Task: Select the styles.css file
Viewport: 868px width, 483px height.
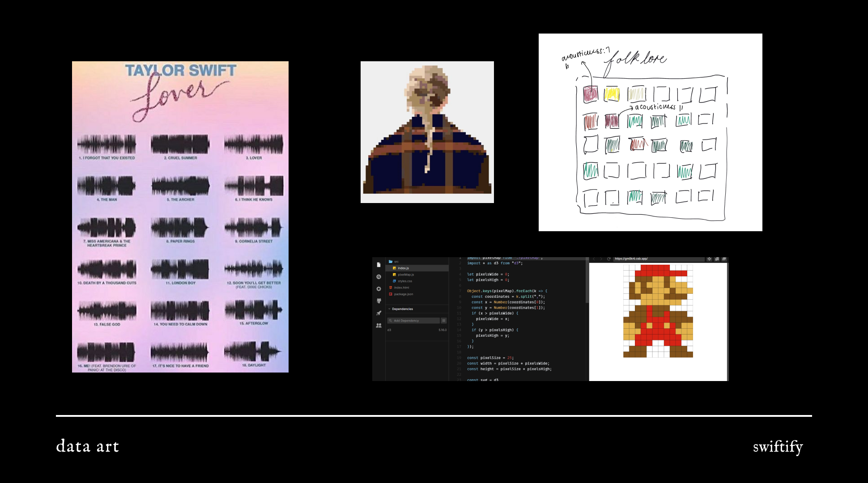Action: coord(404,281)
